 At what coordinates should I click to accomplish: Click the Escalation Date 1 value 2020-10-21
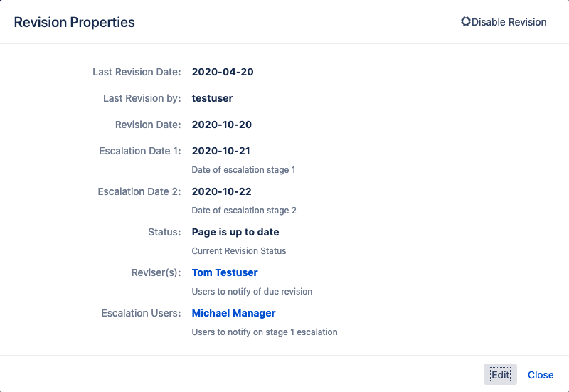221,151
